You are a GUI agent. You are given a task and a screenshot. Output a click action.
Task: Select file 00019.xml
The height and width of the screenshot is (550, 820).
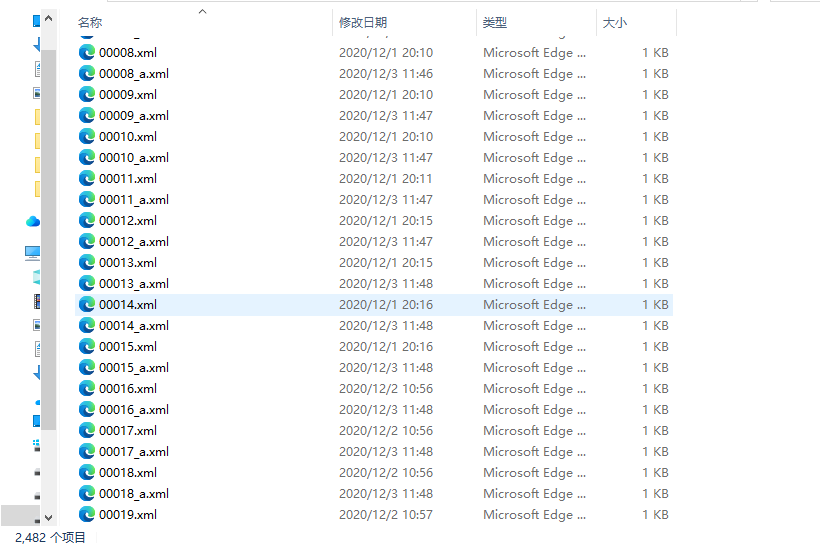click(x=128, y=514)
